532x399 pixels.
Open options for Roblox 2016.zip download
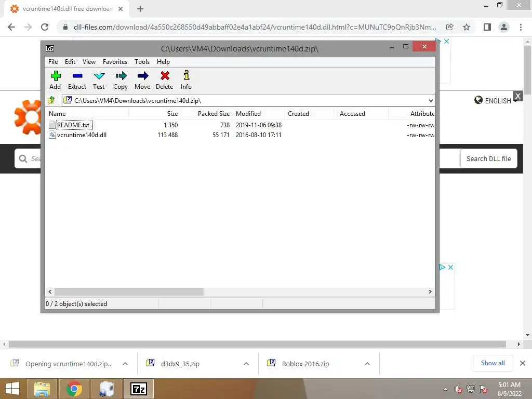[367, 364]
